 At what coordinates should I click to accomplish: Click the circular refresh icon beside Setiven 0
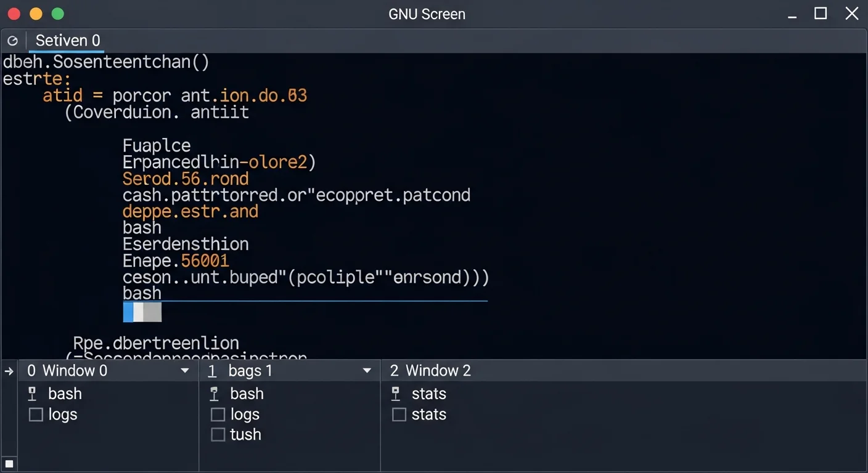click(12, 40)
